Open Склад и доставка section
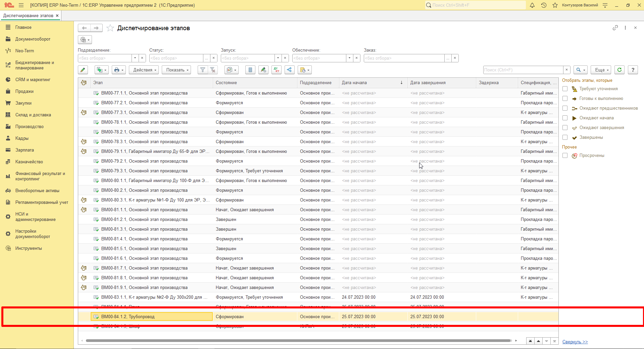Viewport: 644px width, 349px height. coord(33,115)
